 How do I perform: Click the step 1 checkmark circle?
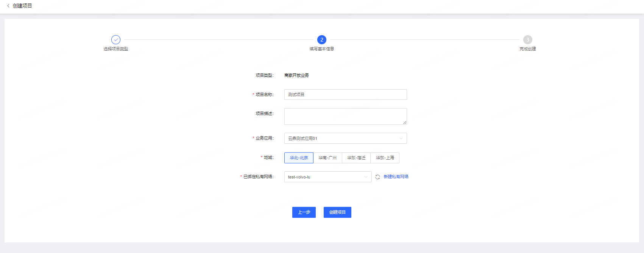(116, 40)
